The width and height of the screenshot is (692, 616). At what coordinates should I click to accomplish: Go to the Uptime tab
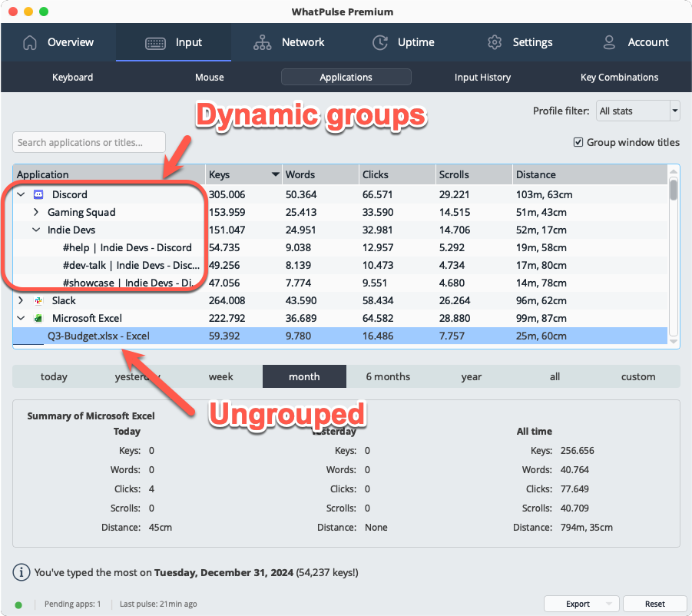click(403, 42)
